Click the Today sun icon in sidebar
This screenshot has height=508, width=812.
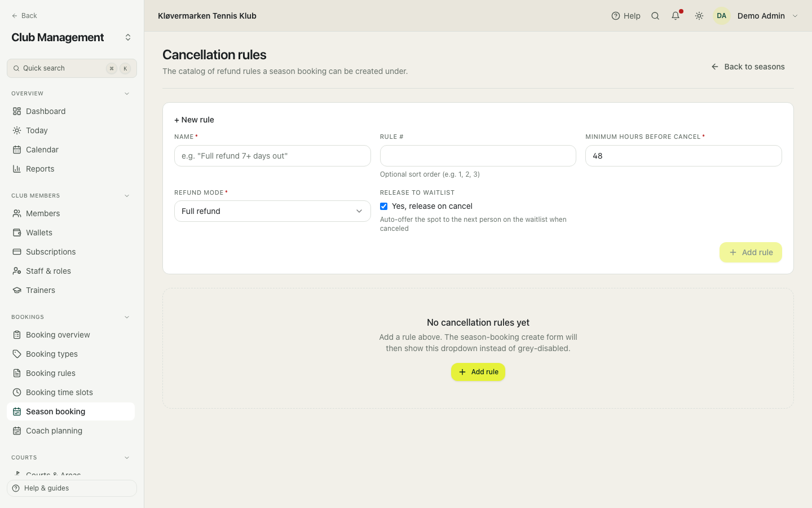click(x=17, y=130)
